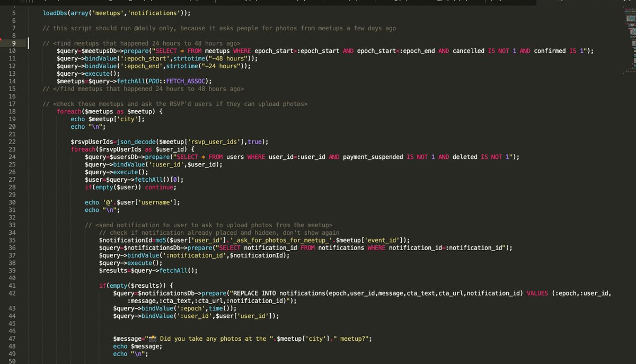This screenshot has width=636, height=364.
Task: Click line number 5 in the gutter
Action: click(x=14, y=13)
